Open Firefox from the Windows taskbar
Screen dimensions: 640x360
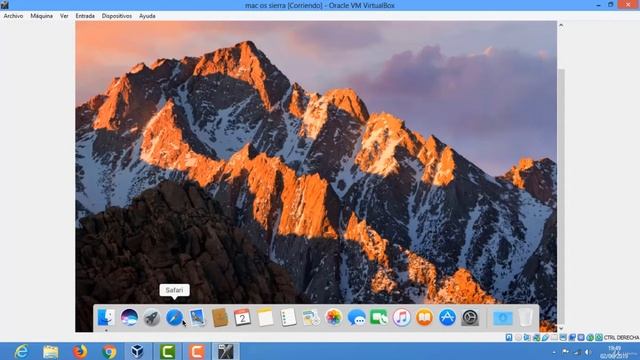(80, 351)
